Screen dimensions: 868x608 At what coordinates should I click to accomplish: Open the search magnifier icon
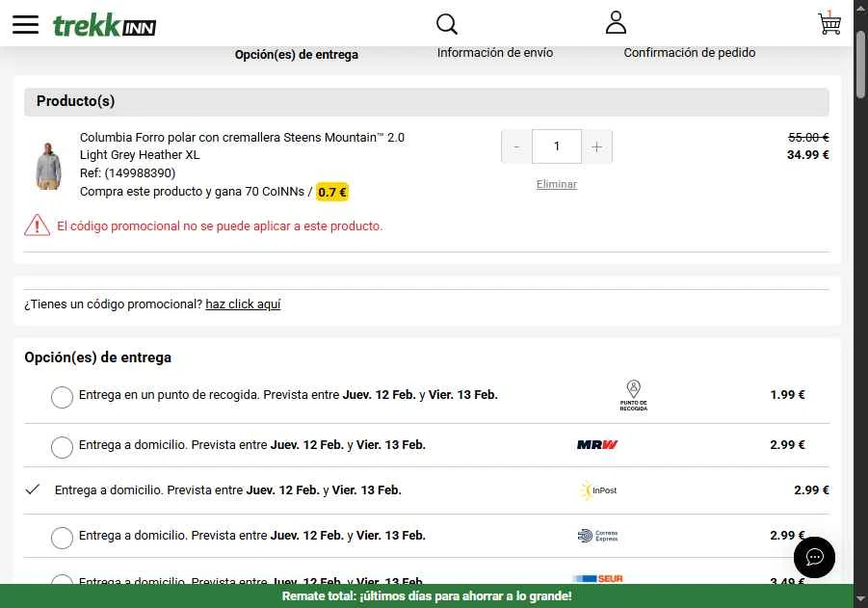(447, 24)
